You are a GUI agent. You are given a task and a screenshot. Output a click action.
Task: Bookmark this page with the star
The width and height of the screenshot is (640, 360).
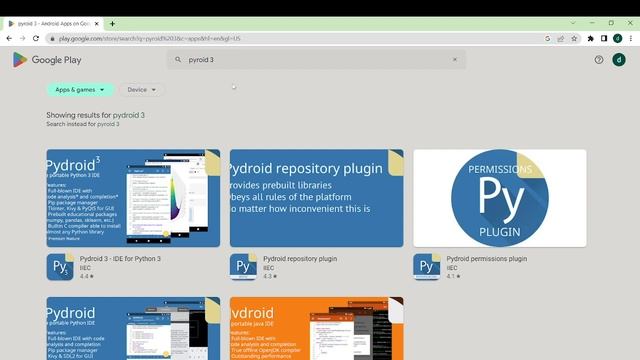point(574,38)
